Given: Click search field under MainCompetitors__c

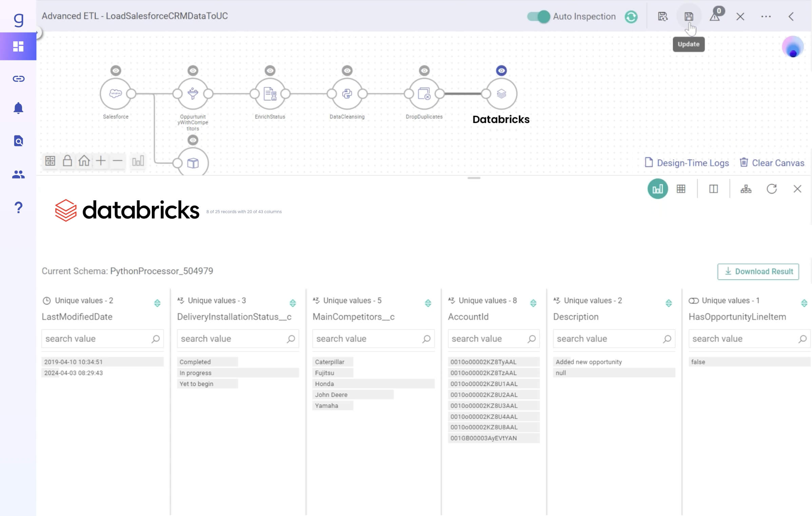Looking at the screenshot, I should tap(373, 338).
